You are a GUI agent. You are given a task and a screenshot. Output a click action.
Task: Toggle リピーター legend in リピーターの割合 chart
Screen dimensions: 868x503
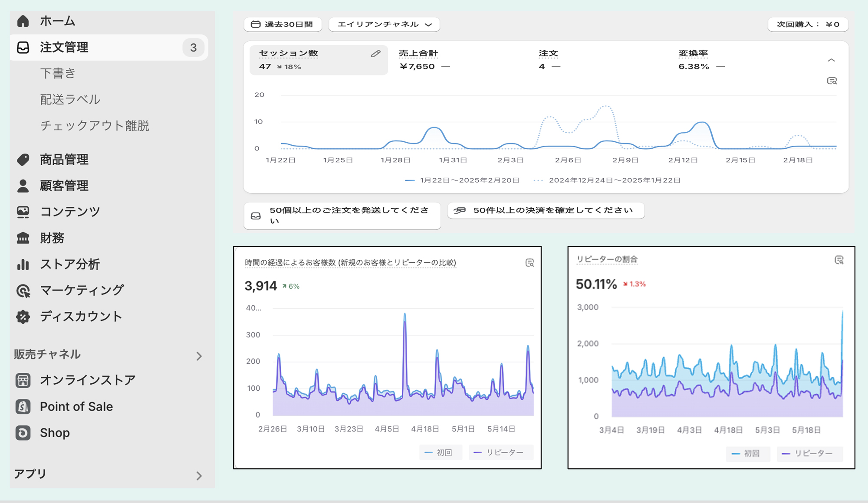point(809,454)
